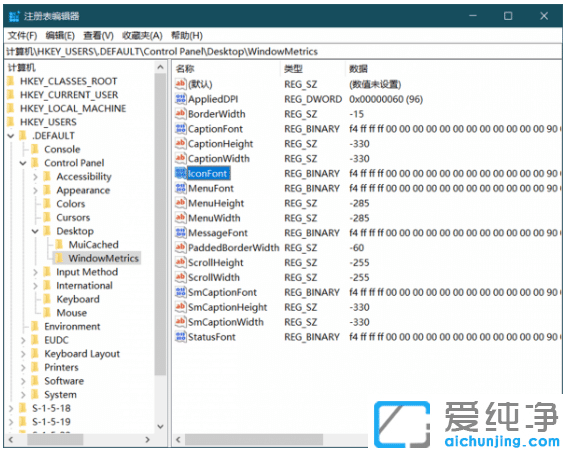Expand the Input Method key
The width and height of the screenshot is (568, 454).
[x=35, y=272]
